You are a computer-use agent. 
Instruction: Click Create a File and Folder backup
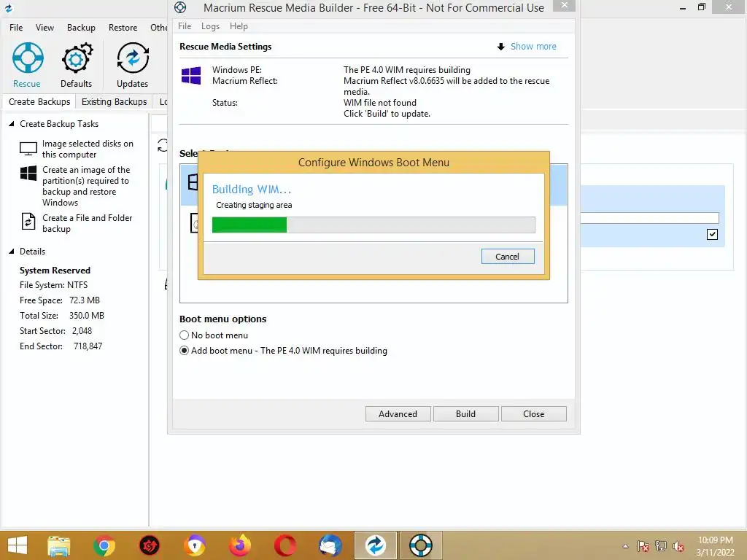88,223
